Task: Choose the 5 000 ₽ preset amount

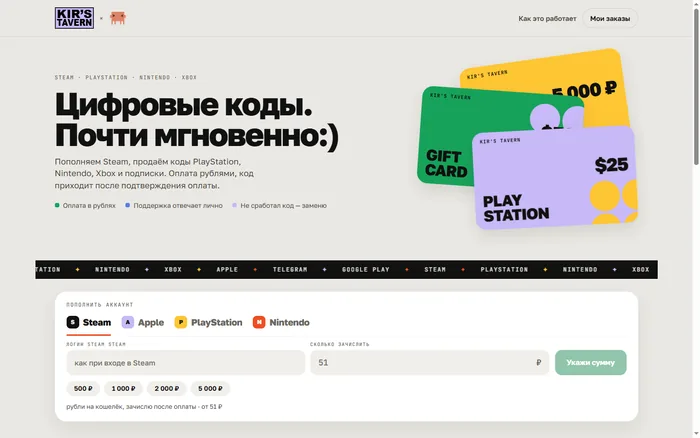Action: 210,388
